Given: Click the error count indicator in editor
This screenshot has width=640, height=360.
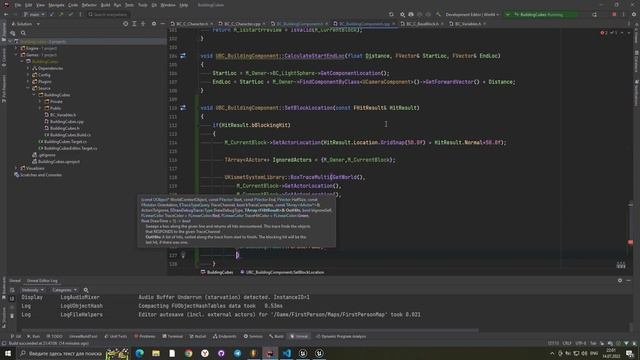Looking at the screenshot, I should 604,33.
